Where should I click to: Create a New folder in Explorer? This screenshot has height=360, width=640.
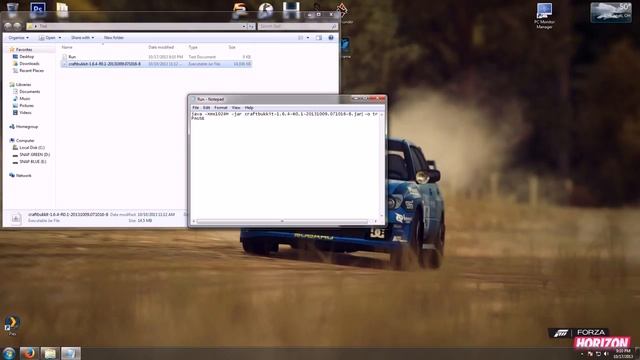tap(113, 38)
